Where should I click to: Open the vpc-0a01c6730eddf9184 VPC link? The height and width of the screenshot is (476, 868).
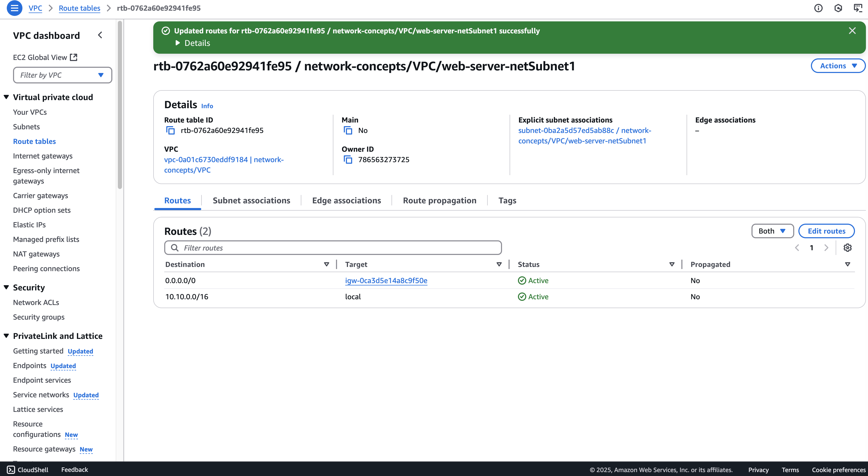point(224,165)
